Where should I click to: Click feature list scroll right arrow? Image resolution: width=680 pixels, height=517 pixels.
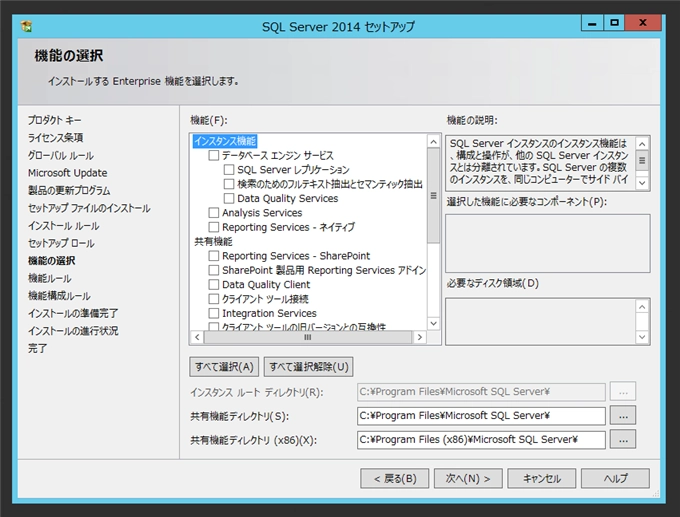pyautogui.click(x=419, y=337)
